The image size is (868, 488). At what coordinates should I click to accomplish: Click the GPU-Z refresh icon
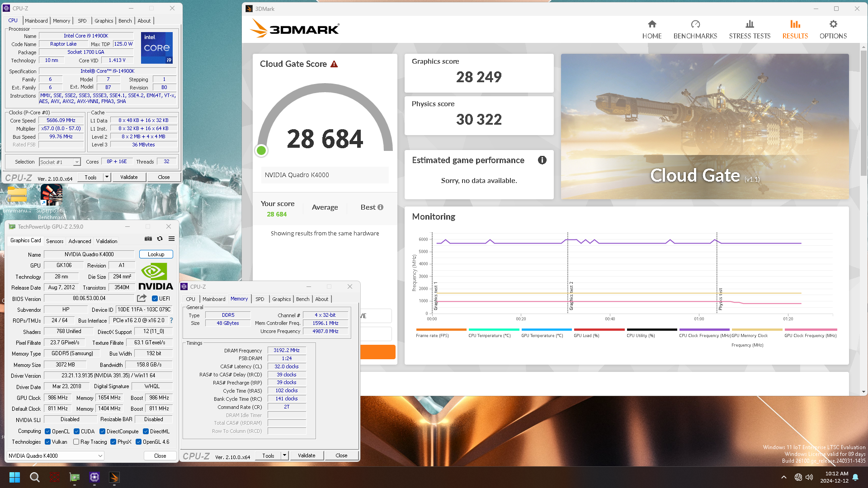click(x=160, y=239)
